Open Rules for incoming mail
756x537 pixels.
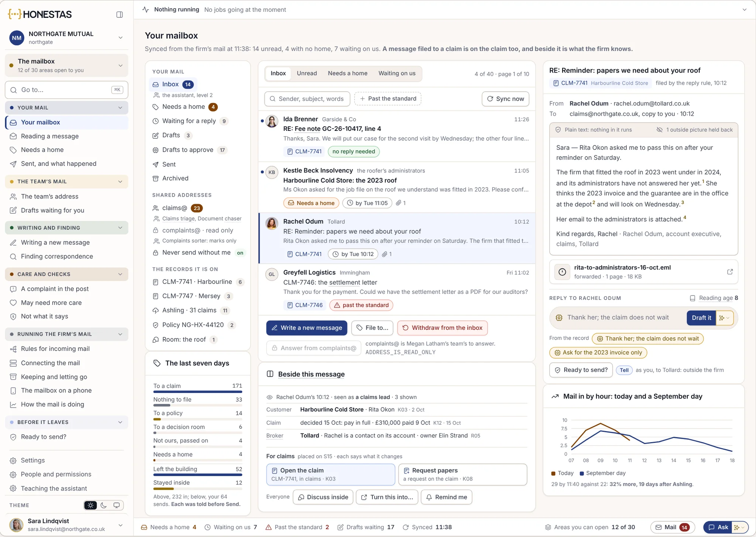67,349
